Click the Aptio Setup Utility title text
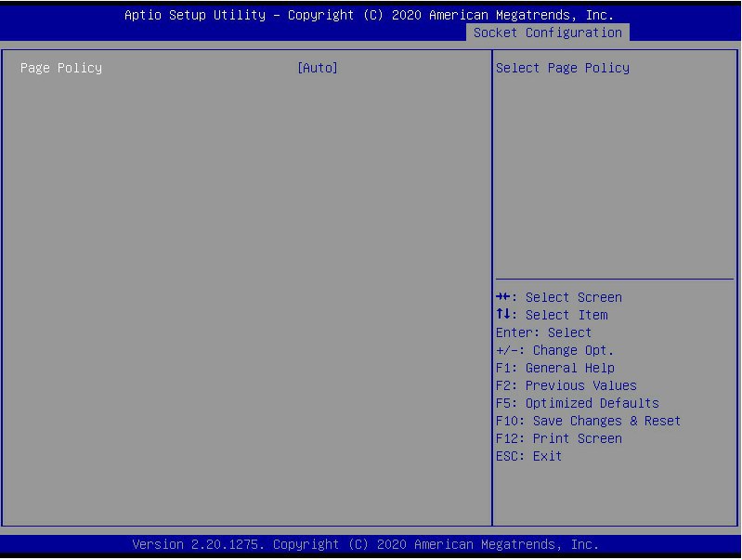Viewport: 742px width, 560px height. coord(369,15)
